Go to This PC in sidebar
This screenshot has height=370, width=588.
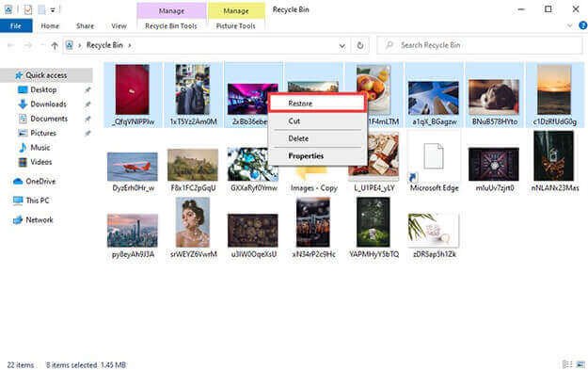tap(37, 201)
